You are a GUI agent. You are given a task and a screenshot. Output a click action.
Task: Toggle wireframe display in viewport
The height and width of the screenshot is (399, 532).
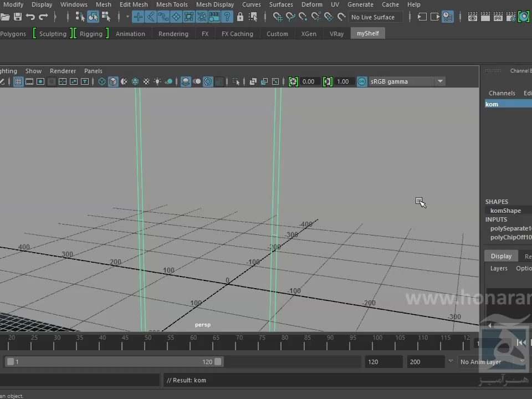tap(102, 81)
